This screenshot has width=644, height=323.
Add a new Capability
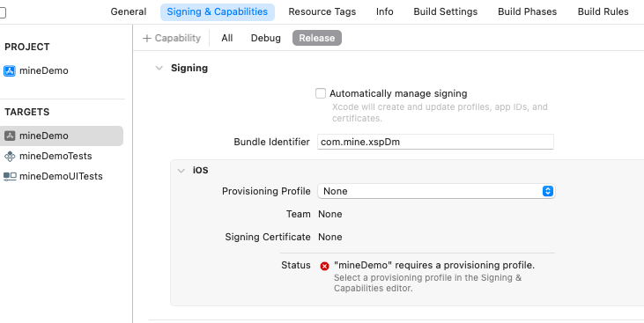(x=171, y=38)
